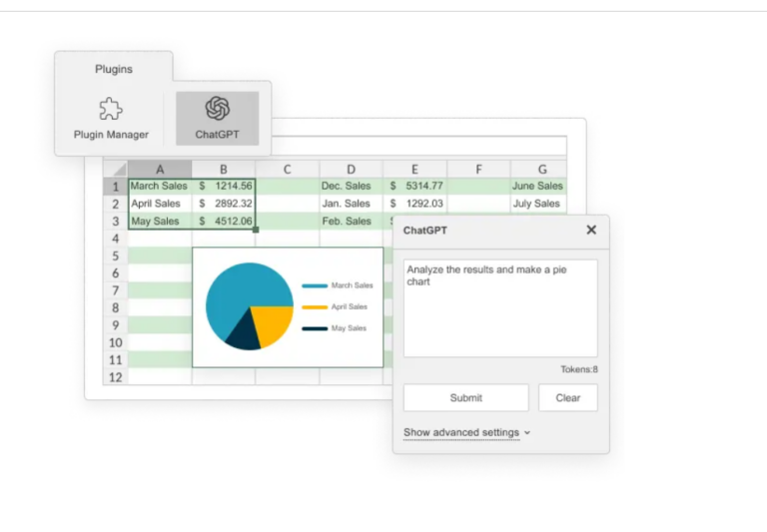Screen dimensions: 767x532
Task: Select the Plugins tab
Action: [114, 69]
